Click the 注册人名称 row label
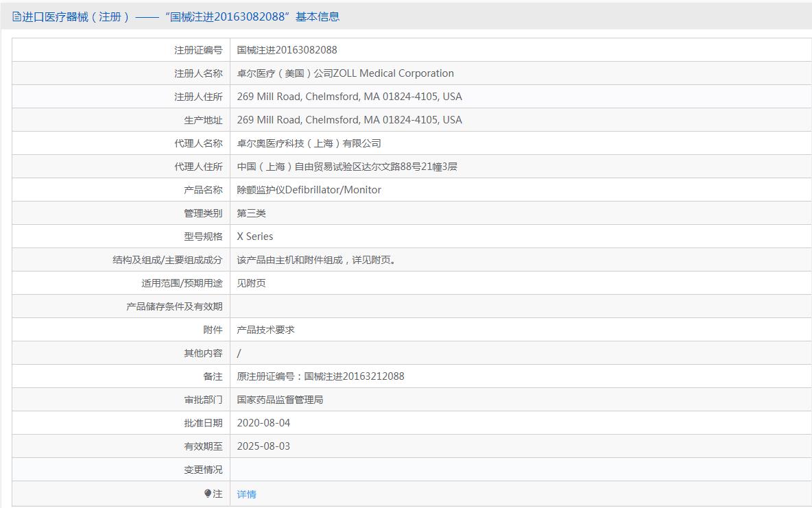The image size is (812, 508). tap(198, 73)
